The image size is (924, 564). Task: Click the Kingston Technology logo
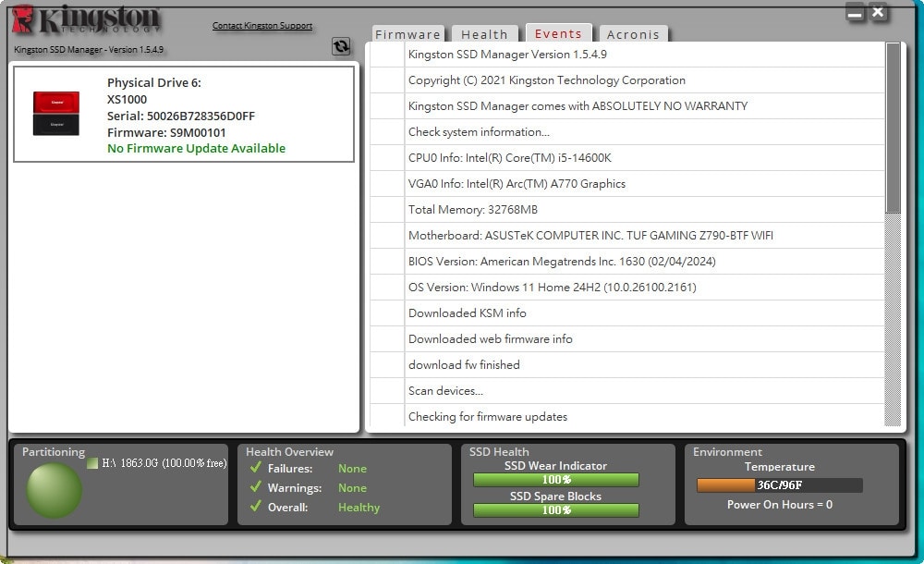point(86,20)
